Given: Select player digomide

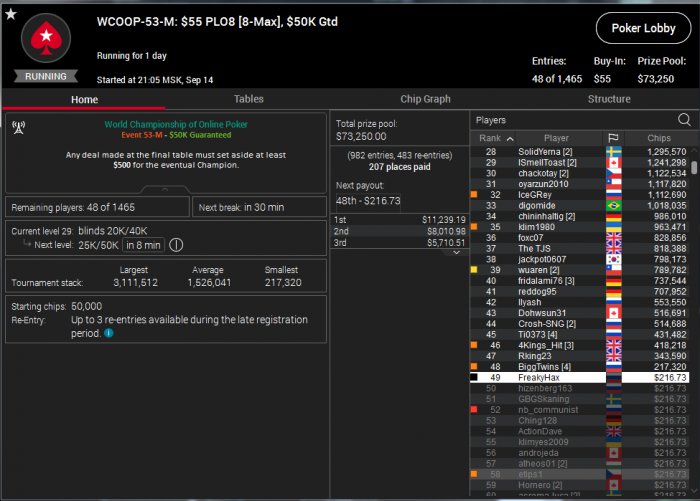Looking at the screenshot, I should [x=579, y=205].
